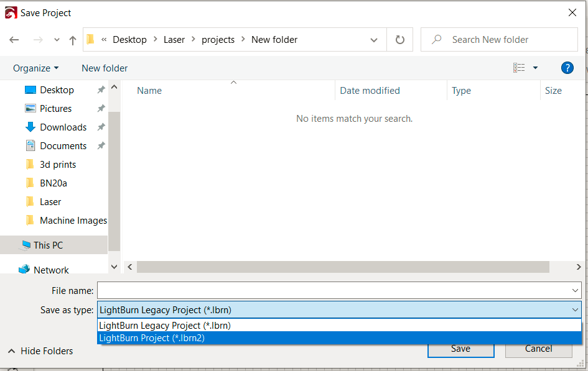Select projects in the address breadcrumb

tap(218, 40)
